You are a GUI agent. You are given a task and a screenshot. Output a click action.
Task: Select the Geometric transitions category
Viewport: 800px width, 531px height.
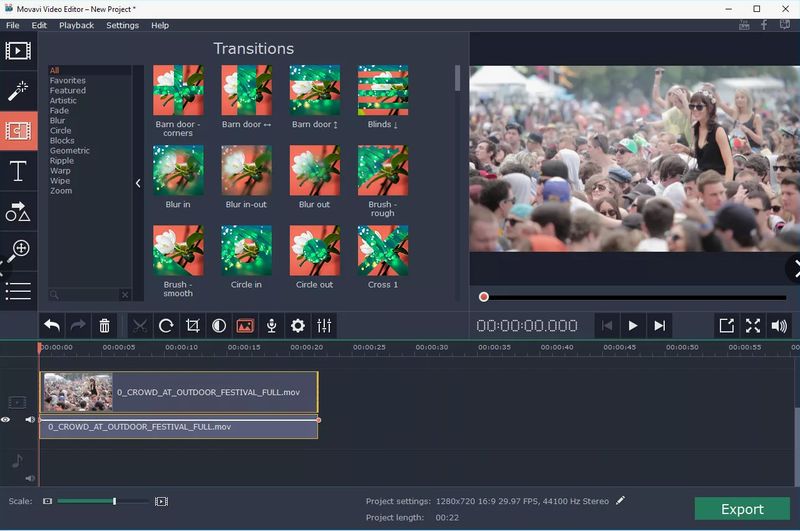(x=70, y=151)
